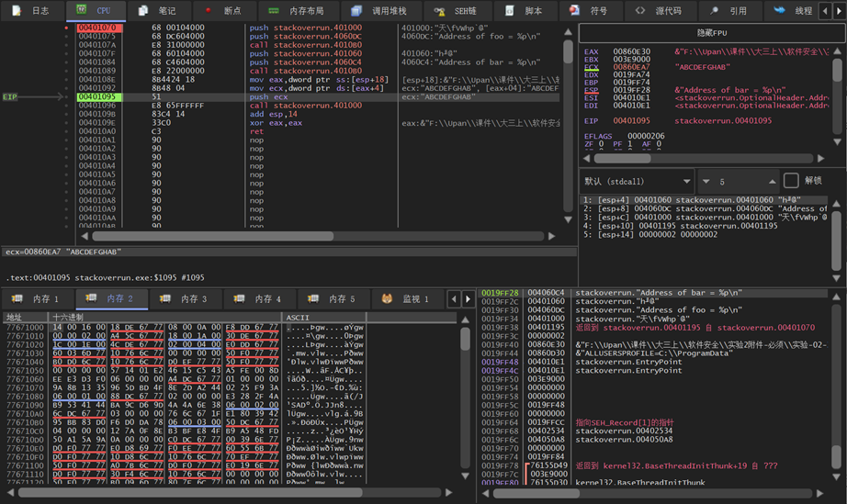This screenshot has height=504, width=847.
Task: Select the call stackoverrun.401000 line at 00401096
Action: [305, 106]
